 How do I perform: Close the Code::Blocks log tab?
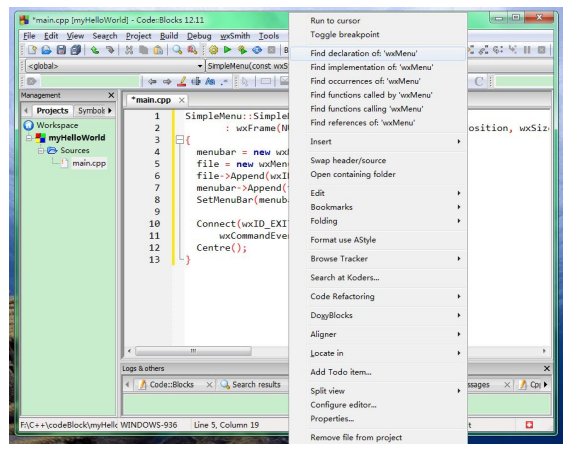tap(209, 385)
